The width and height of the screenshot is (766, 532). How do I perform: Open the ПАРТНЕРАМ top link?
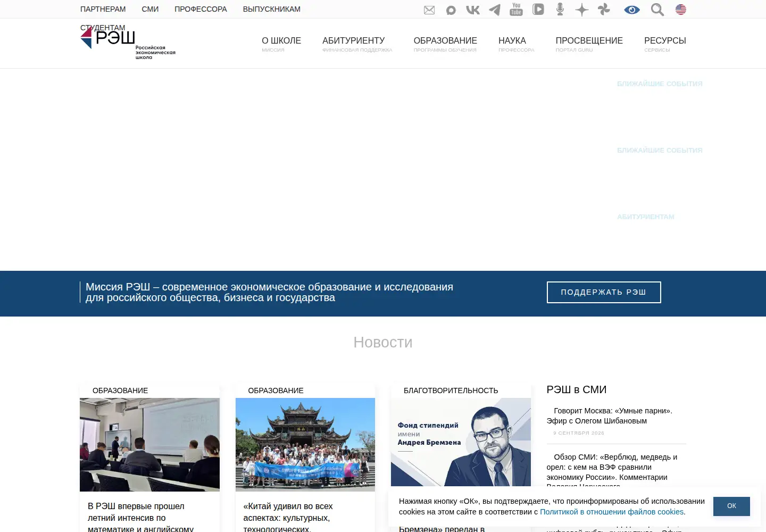tap(103, 9)
